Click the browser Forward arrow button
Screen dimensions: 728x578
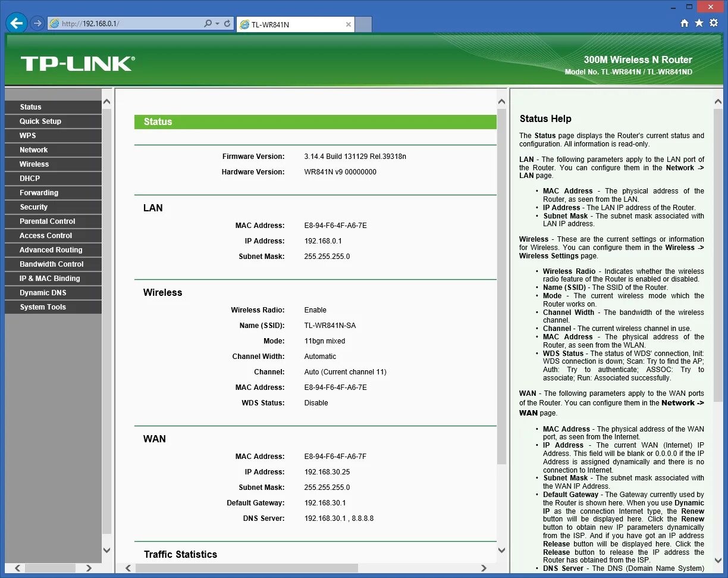tap(37, 23)
